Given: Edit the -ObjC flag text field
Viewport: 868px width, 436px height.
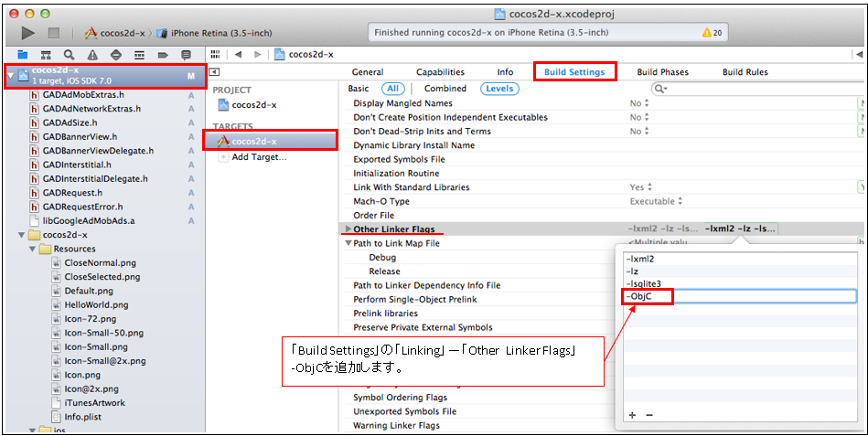Looking at the screenshot, I should tap(740, 296).
